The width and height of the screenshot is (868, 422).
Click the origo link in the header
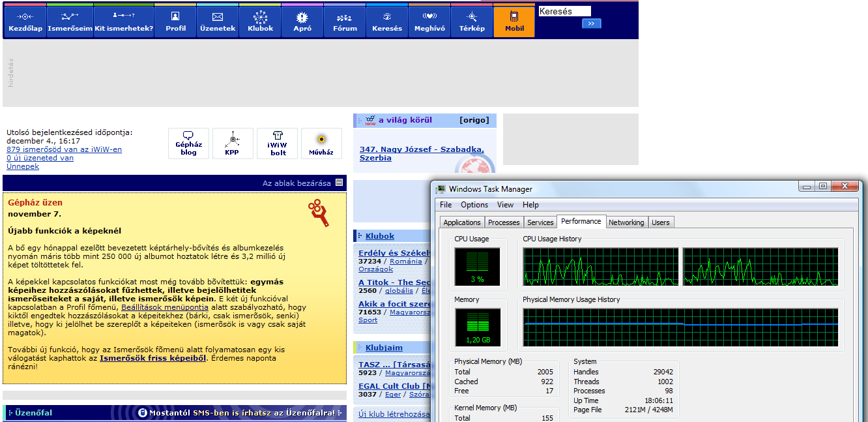click(x=474, y=120)
